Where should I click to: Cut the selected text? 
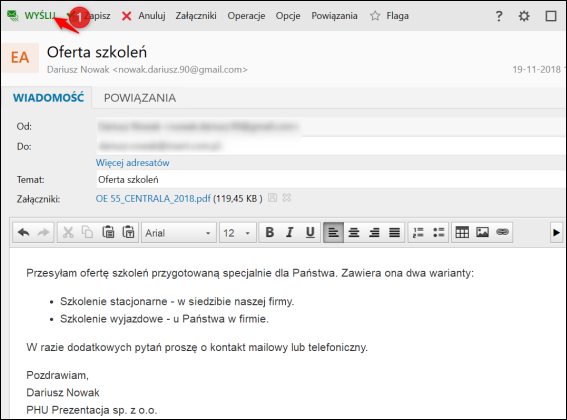coord(68,232)
